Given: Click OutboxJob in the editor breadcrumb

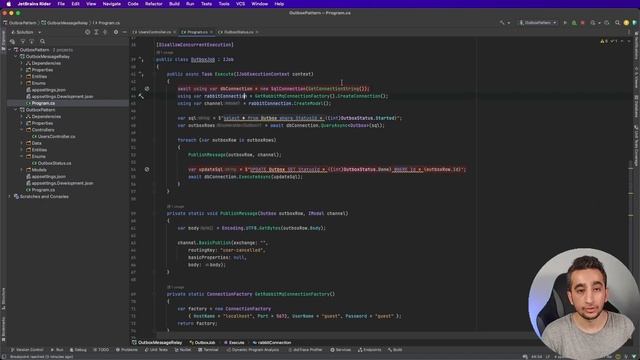Looking at the screenshot, I should click(202, 342).
